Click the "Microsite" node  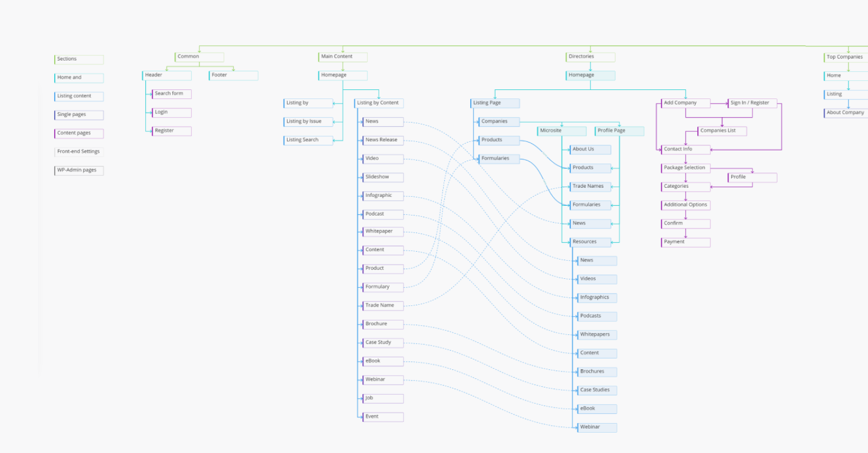[562, 131]
